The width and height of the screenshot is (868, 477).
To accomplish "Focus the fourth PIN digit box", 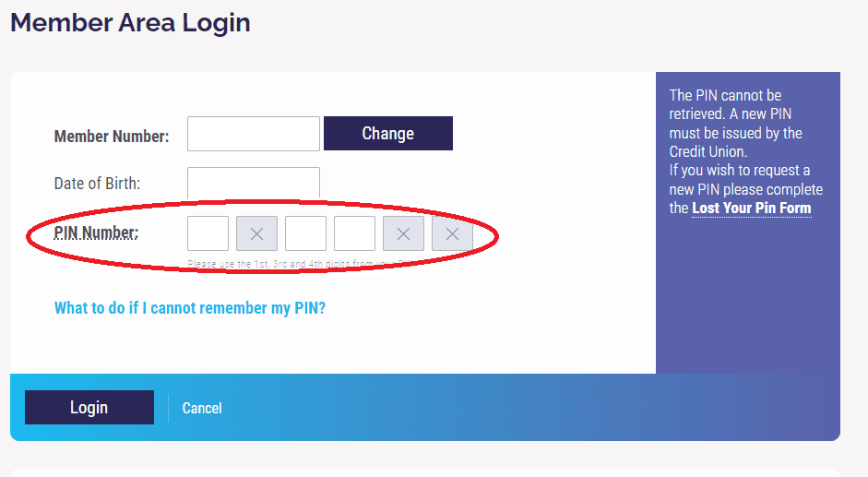I will (355, 233).
